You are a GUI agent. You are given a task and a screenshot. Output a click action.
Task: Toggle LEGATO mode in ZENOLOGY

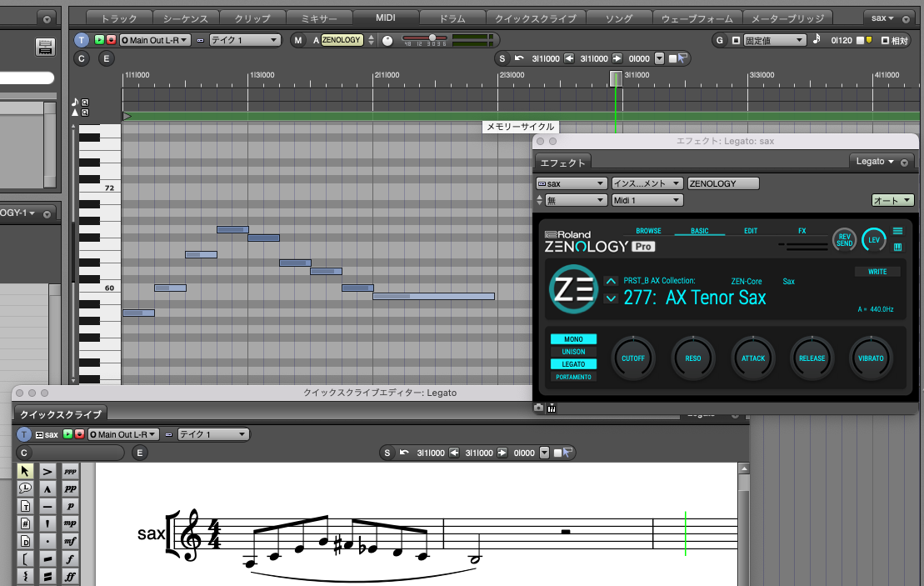pos(573,364)
